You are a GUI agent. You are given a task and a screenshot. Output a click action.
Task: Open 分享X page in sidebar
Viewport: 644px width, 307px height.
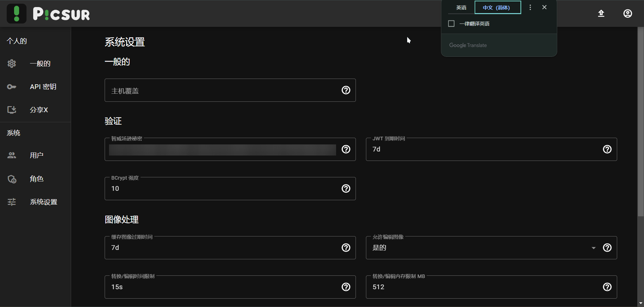[35, 110]
